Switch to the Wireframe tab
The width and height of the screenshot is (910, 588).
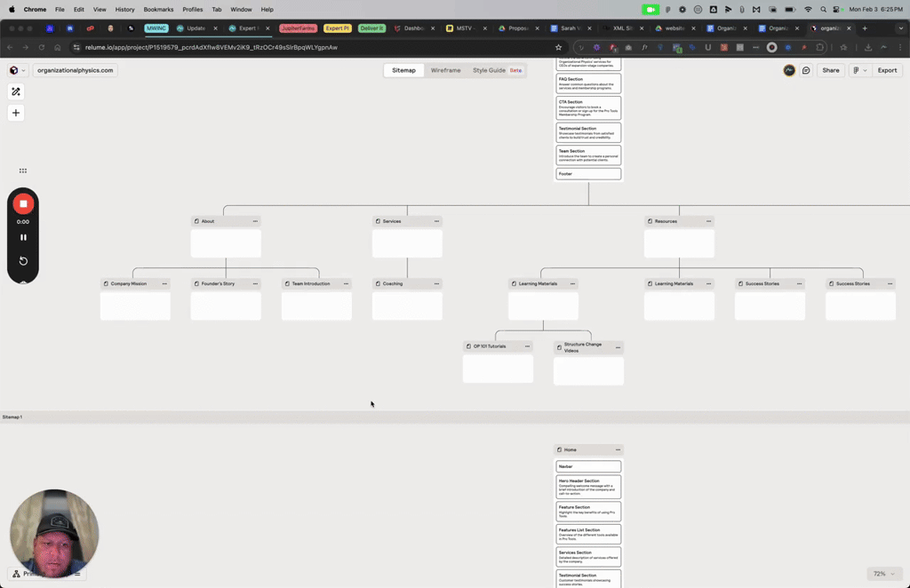445,70
